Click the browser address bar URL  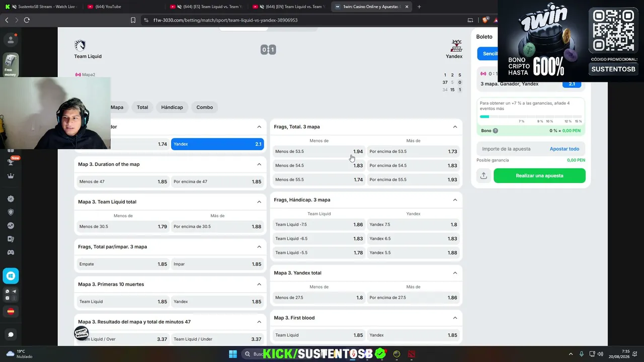point(225,20)
